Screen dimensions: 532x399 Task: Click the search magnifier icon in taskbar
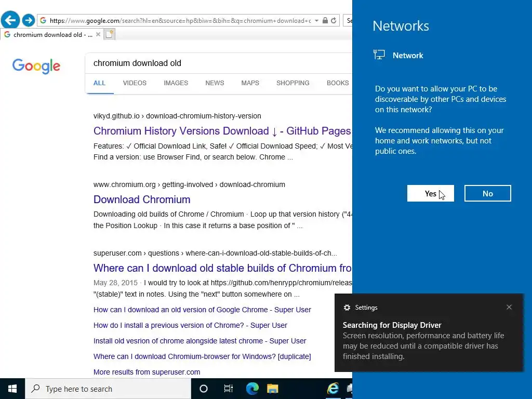coord(36,389)
